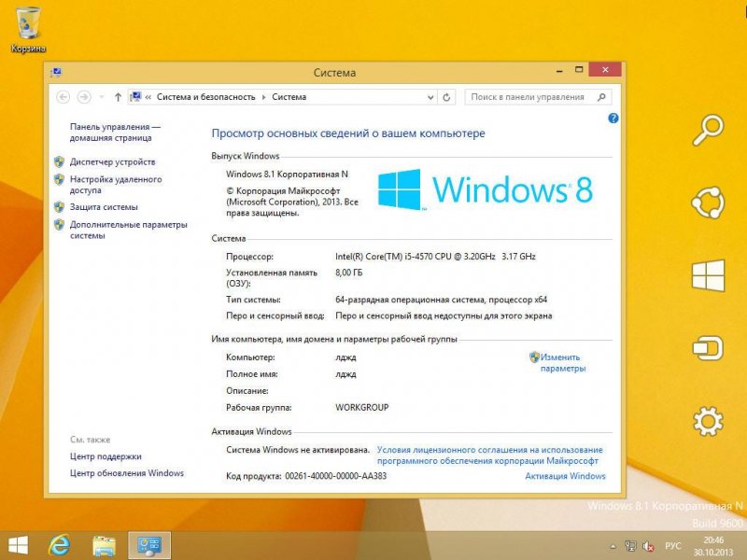The width and height of the screenshot is (747, 560).
Task: Click the search magnifier in the search box
Action: pos(601,97)
